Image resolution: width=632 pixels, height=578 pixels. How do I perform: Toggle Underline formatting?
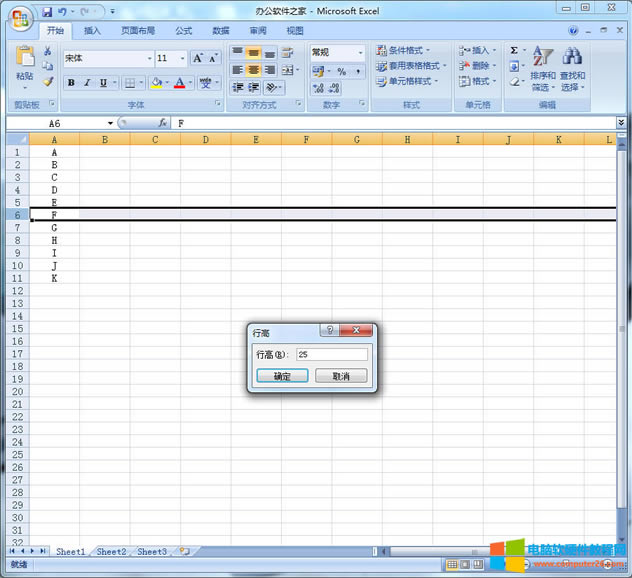103,83
